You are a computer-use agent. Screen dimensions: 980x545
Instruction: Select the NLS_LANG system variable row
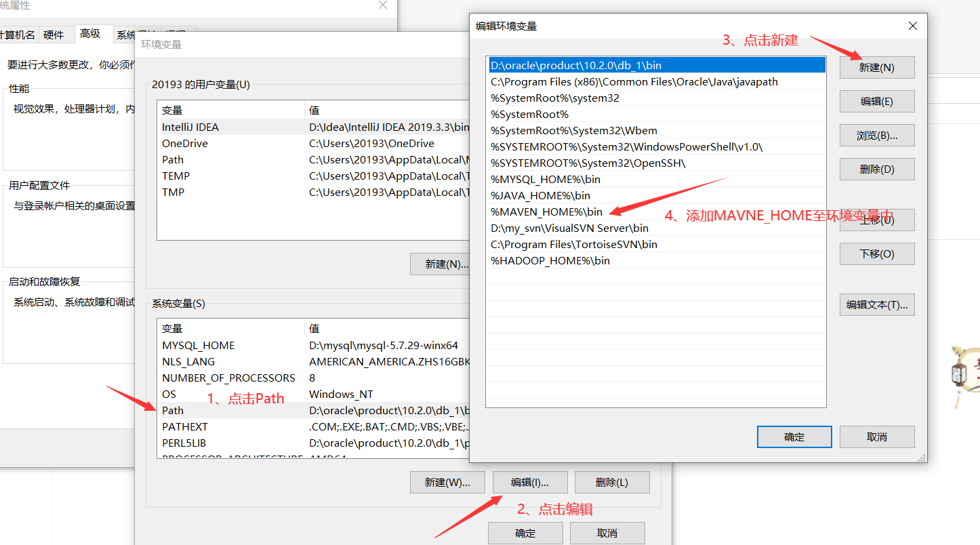click(314, 361)
